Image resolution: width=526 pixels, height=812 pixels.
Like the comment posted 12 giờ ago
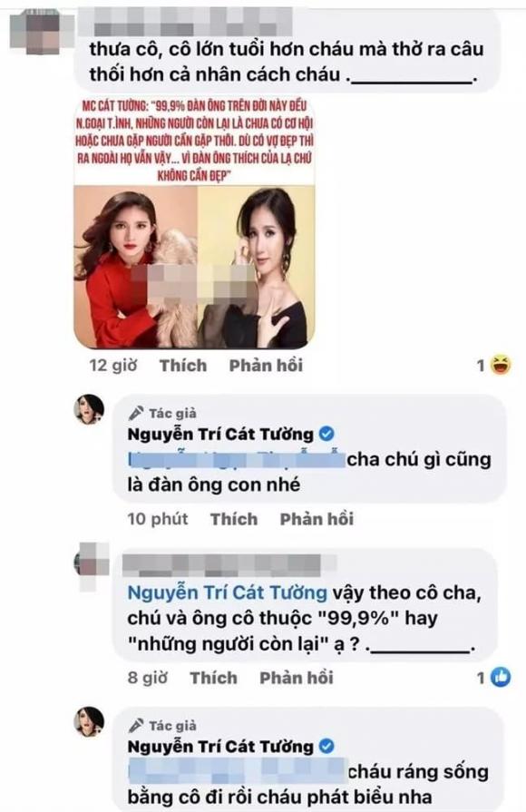coord(183,366)
